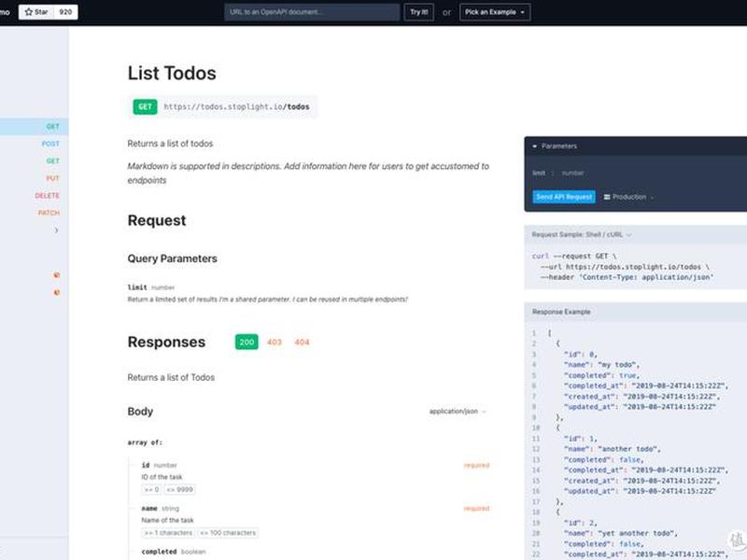Click the todos.stoplight.io/todos endpoint URL
This screenshot has height=560, width=747.
(236, 106)
